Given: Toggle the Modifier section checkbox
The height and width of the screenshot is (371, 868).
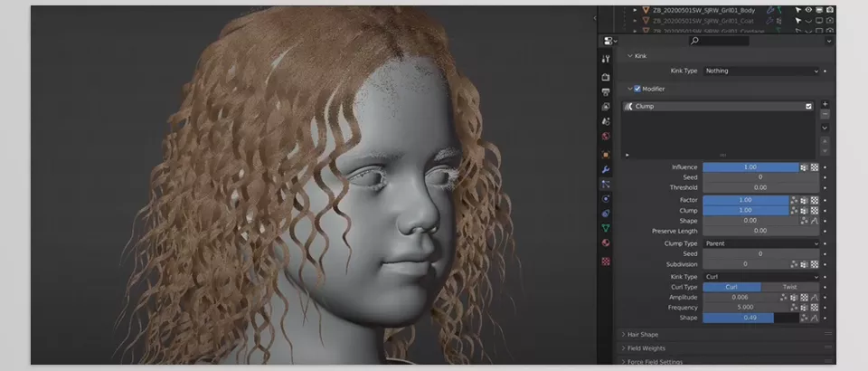Looking at the screenshot, I should pos(637,89).
